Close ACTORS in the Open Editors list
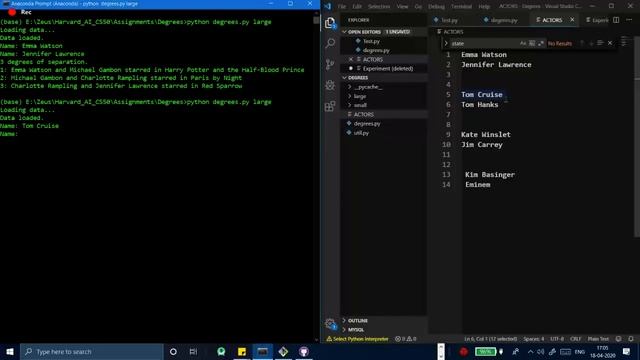The width and height of the screenshot is (640, 360). [351, 60]
